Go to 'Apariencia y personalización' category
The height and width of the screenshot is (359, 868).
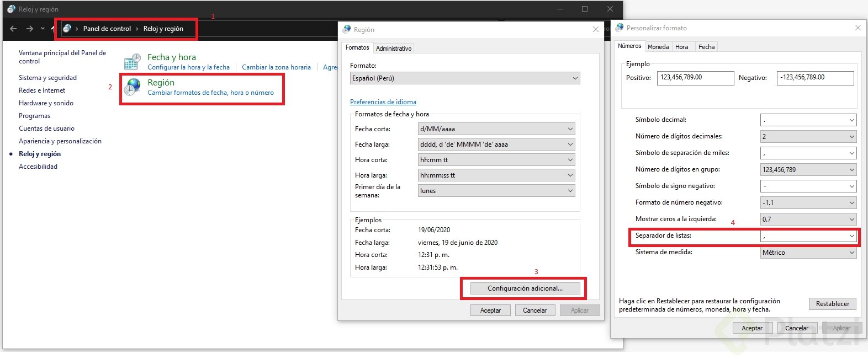[x=60, y=141]
